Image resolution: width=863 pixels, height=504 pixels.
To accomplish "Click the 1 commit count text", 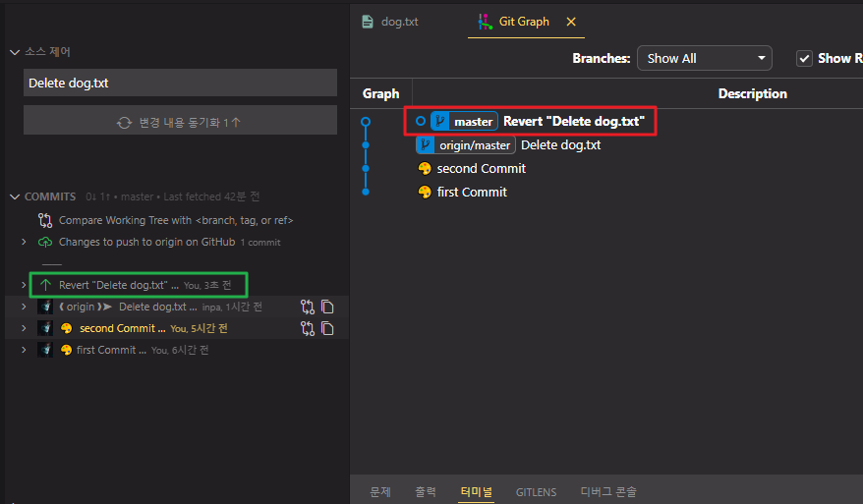I will point(260,243).
